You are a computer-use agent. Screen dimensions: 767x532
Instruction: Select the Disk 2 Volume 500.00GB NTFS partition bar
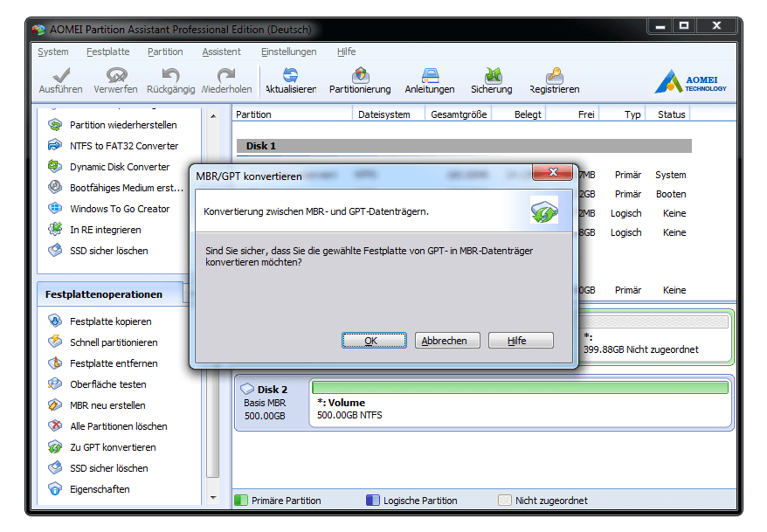(x=521, y=404)
